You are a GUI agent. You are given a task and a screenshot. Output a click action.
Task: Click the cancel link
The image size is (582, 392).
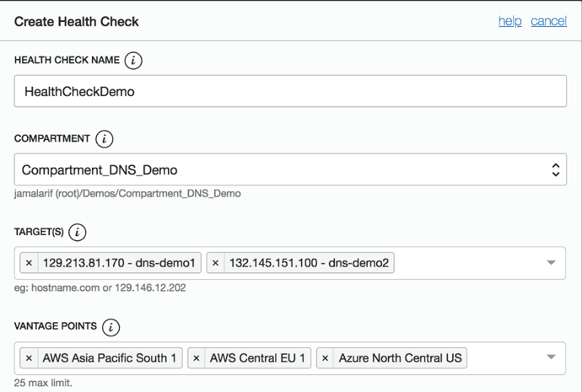click(x=548, y=21)
